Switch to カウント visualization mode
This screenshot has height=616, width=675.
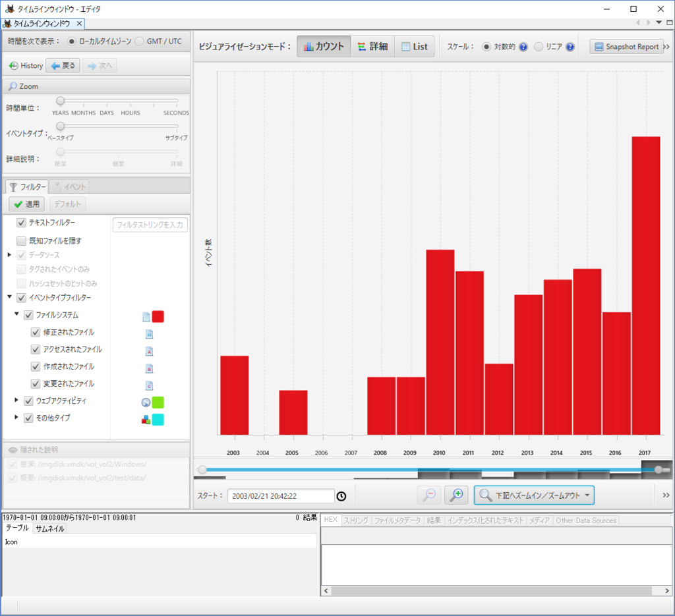click(x=324, y=47)
